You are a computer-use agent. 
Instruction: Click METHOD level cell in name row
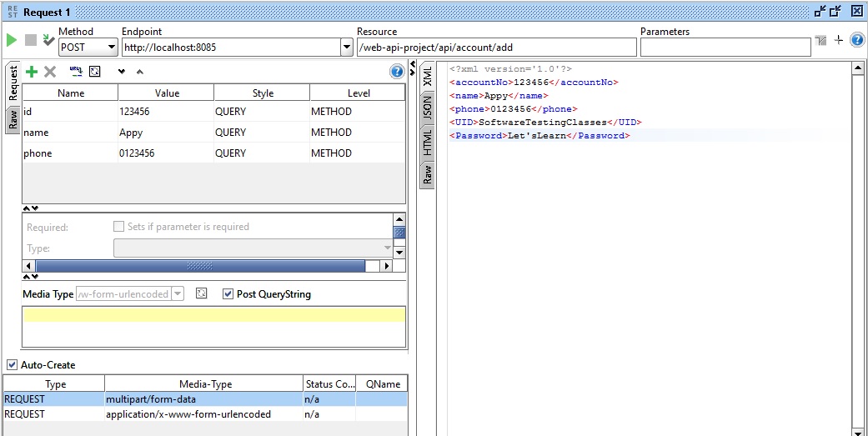click(359, 133)
